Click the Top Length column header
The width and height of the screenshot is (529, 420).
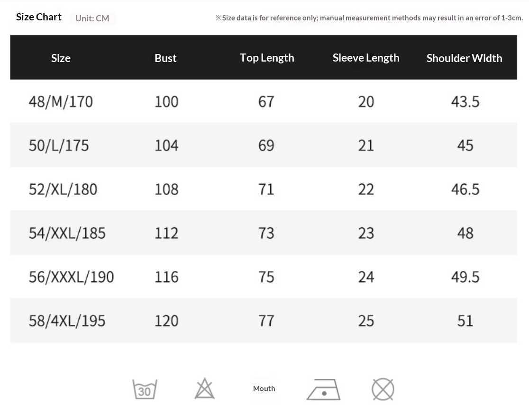267,58
